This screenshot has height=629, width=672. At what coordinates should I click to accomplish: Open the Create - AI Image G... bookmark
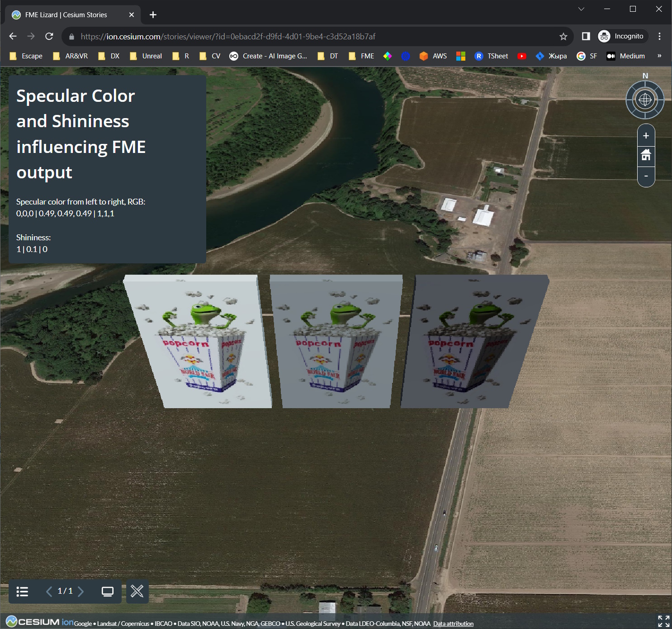(268, 56)
